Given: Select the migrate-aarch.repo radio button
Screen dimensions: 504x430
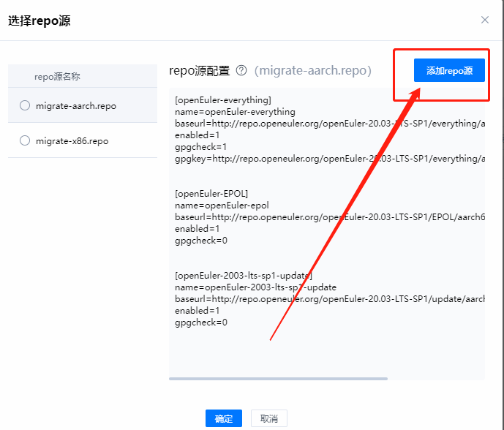Looking at the screenshot, I should tap(25, 105).
